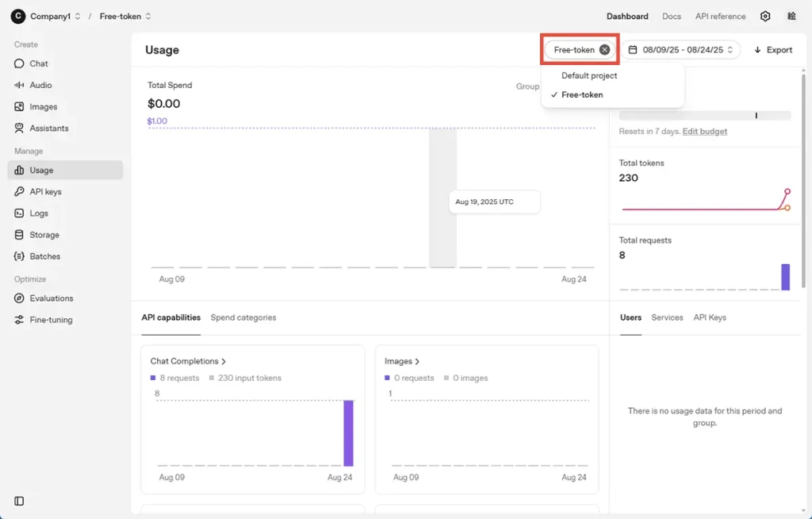The image size is (812, 519).
Task: Click the "Aug 19, 2025 UTC" tooltip
Action: coord(495,202)
